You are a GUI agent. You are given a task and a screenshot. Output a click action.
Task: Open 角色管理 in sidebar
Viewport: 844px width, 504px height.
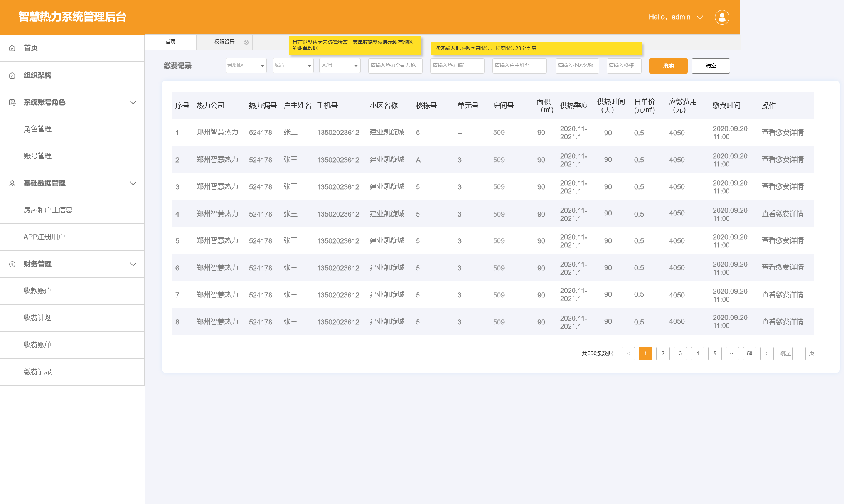(72, 129)
